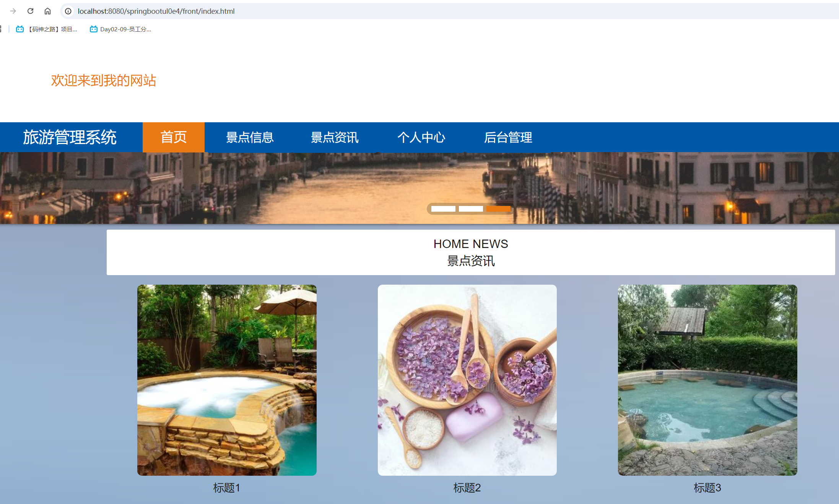Open the 标题2 article link

pos(467,488)
